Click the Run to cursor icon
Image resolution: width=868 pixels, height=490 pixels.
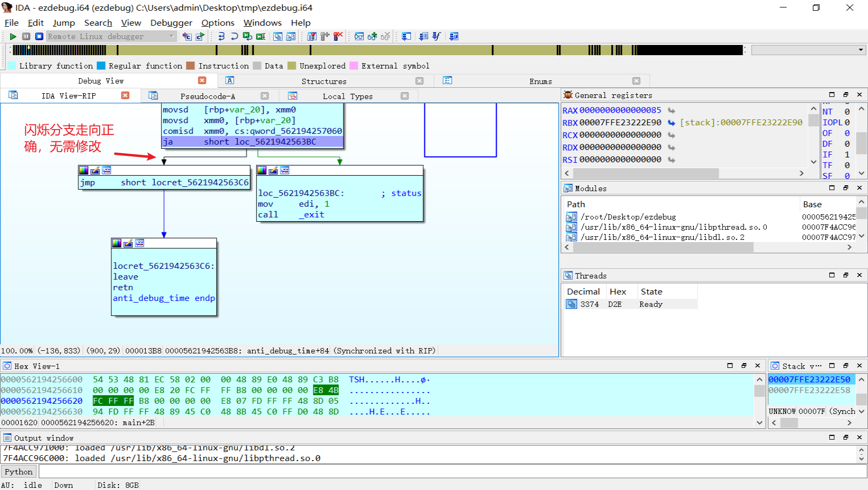click(x=261, y=36)
